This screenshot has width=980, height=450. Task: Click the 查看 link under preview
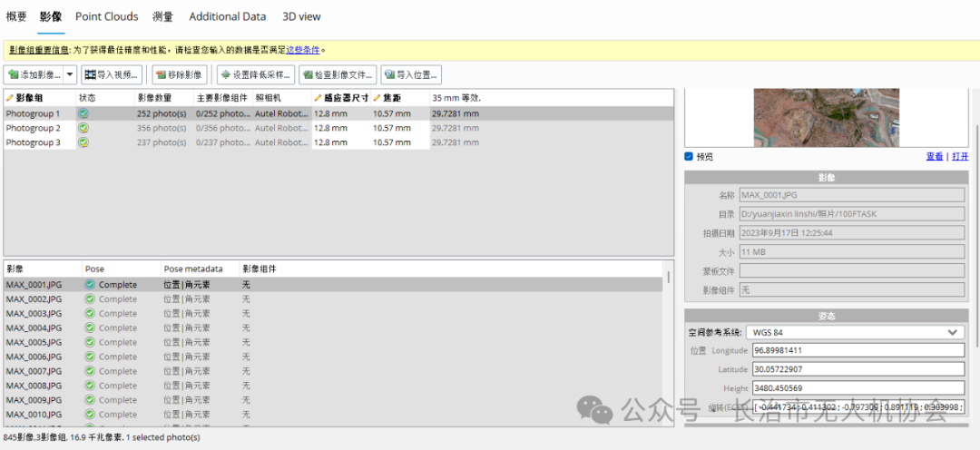(935, 156)
